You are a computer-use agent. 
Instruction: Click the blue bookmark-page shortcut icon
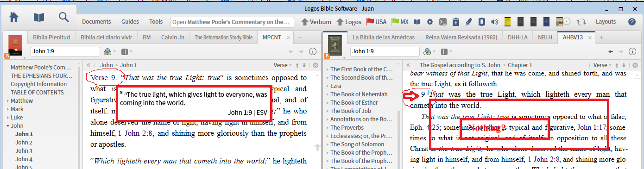(x=481, y=22)
